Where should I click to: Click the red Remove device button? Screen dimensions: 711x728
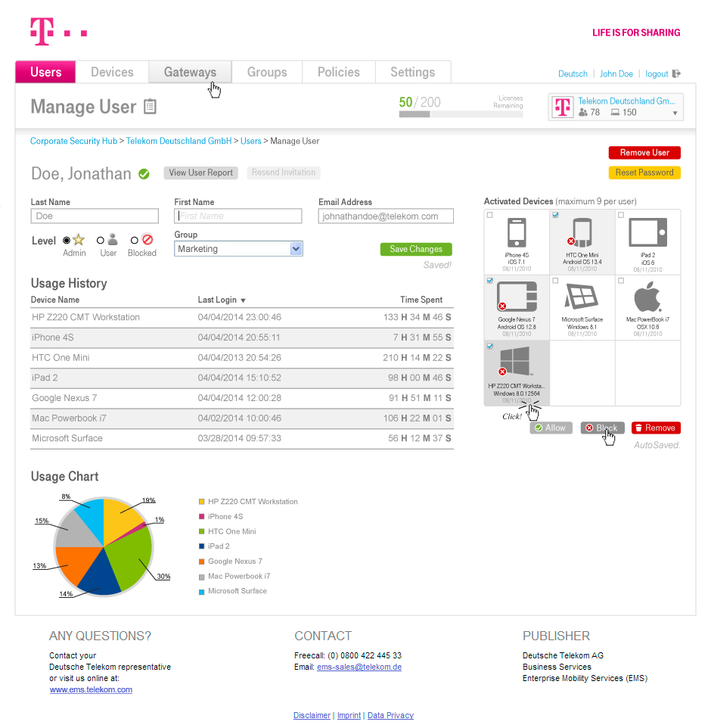pos(656,428)
